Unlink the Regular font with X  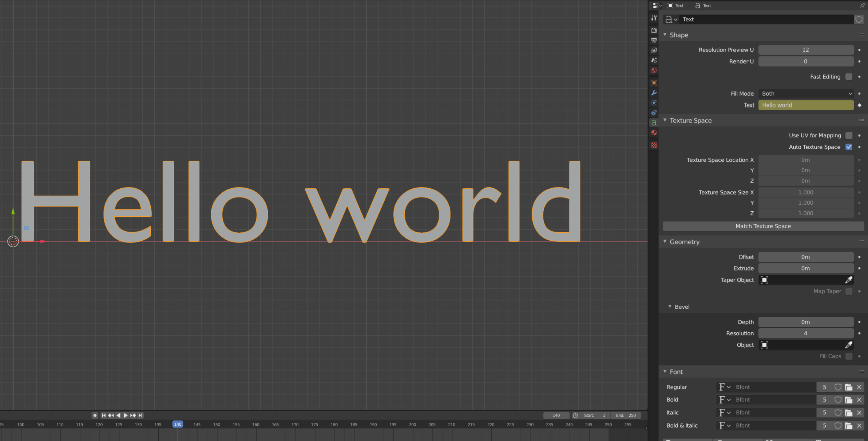click(x=859, y=387)
